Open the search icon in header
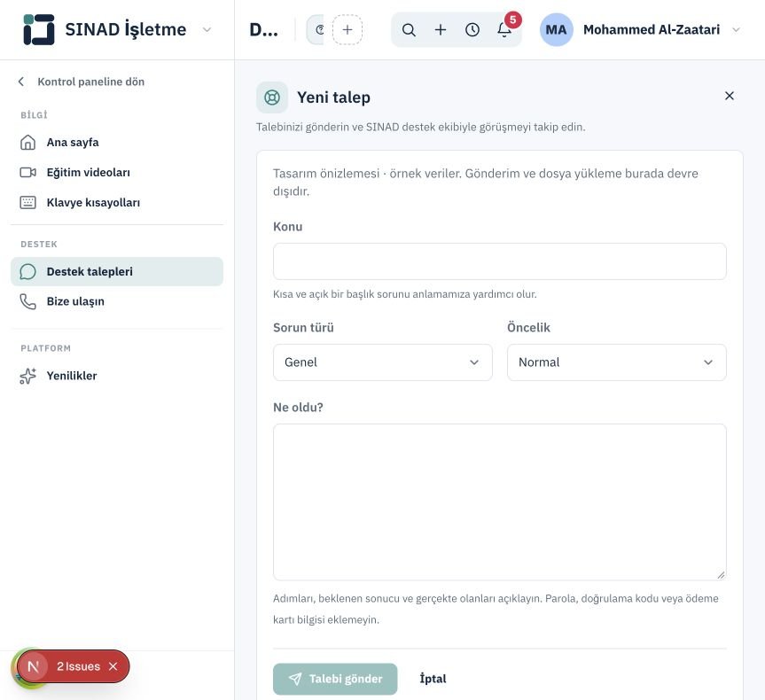The height and width of the screenshot is (700, 765). 409,30
